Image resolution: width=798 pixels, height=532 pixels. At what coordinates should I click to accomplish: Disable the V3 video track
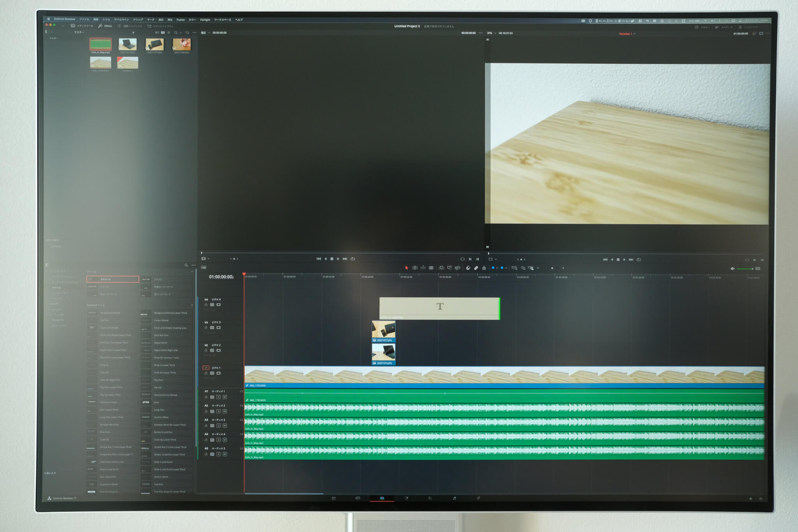(x=219, y=328)
